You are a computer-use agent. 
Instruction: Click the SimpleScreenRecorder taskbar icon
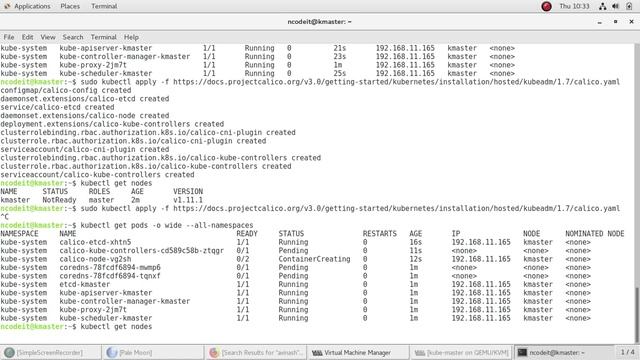(x=9, y=353)
